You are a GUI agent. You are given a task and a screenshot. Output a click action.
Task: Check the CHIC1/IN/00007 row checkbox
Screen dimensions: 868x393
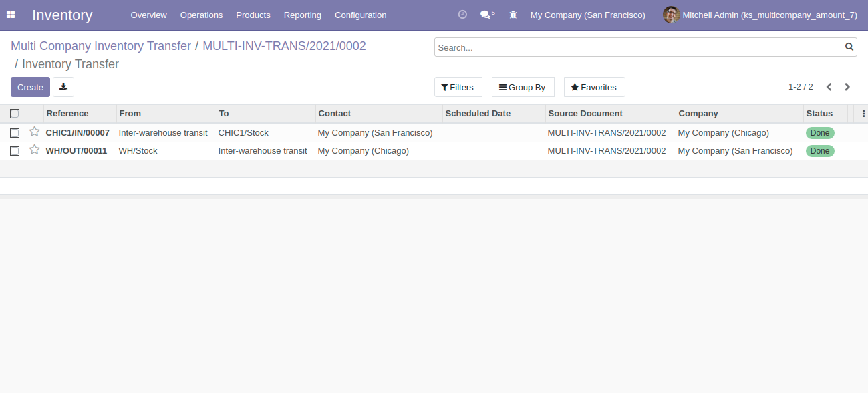tap(15, 133)
